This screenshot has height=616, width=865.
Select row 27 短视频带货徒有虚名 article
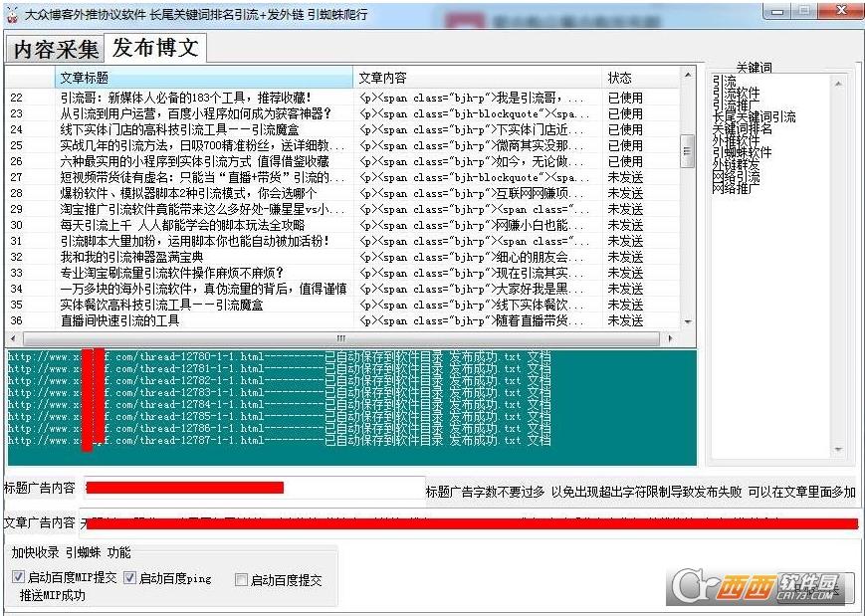[x=342, y=177]
